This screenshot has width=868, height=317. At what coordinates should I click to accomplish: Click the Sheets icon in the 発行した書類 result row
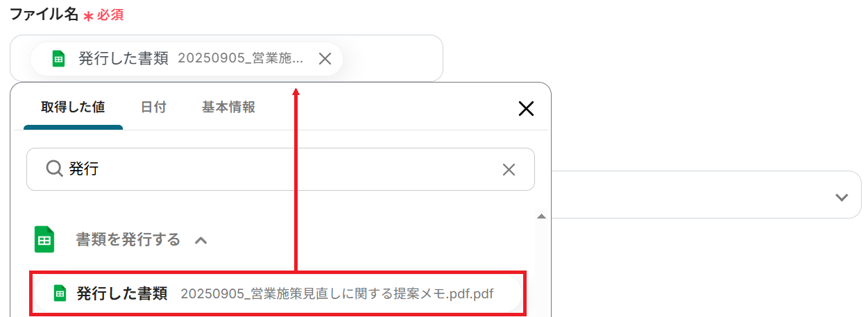tap(60, 293)
